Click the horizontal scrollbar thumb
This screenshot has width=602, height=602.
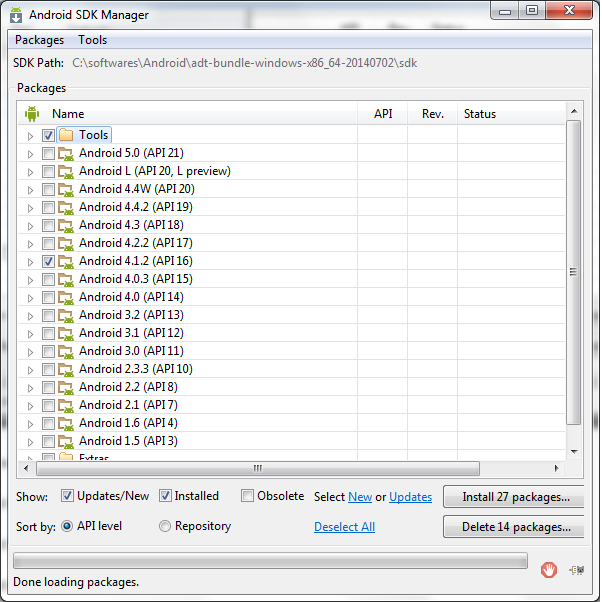pos(258,468)
